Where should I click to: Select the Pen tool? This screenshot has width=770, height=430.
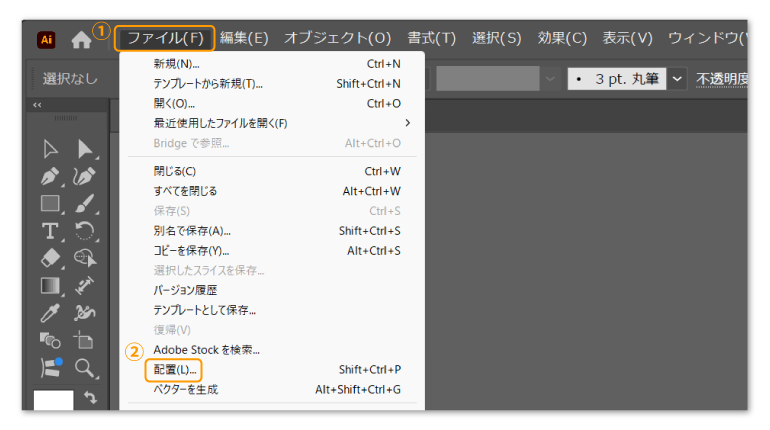(x=50, y=176)
